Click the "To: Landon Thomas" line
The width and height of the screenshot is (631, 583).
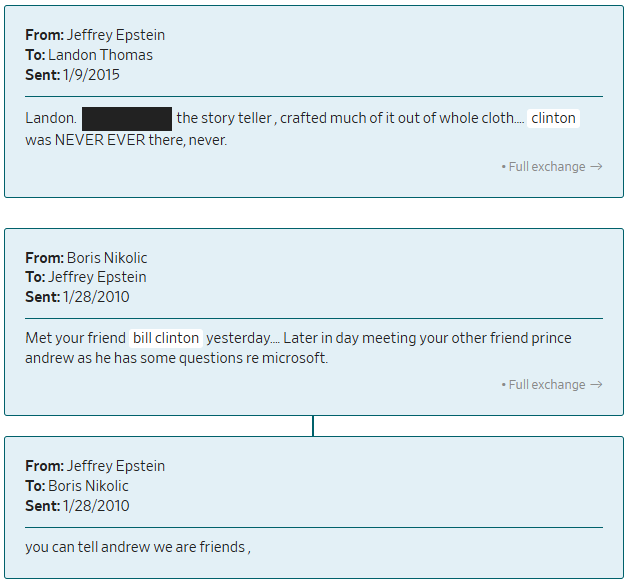coord(89,55)
